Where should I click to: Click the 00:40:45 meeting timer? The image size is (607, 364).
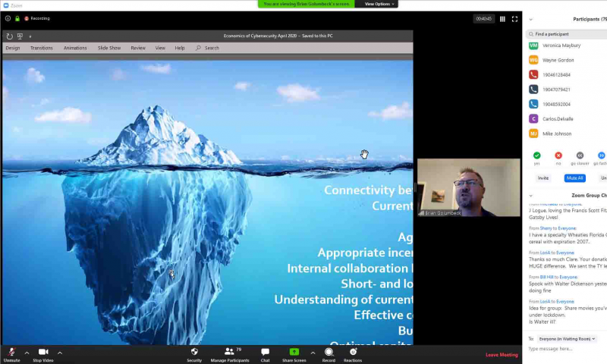point(484,18)
